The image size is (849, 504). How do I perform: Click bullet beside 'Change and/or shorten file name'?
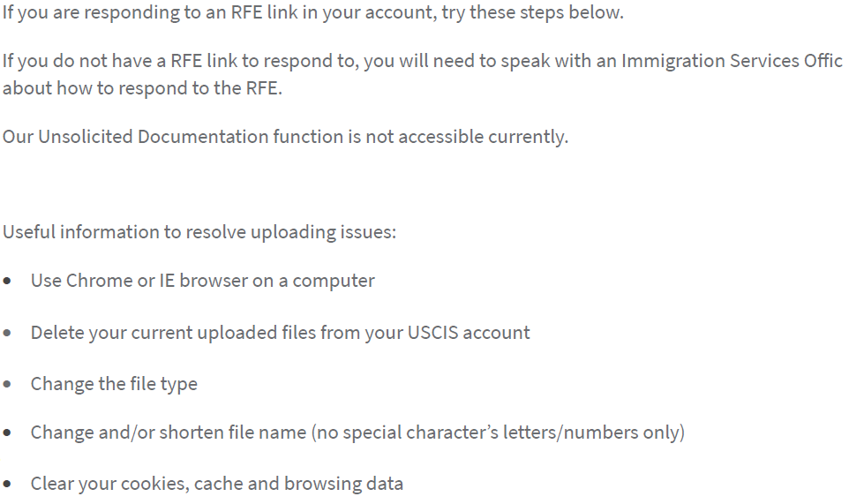[7, 433]
